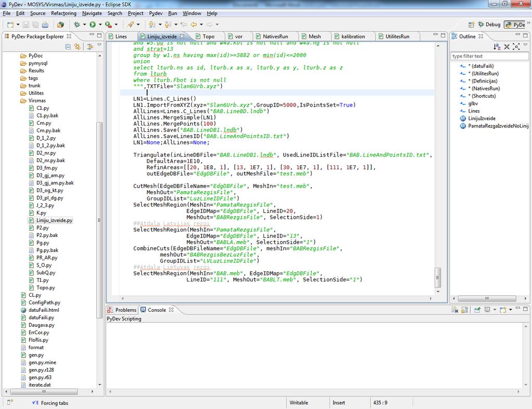The width and height of the screenshot is (532, 409).
Task: Toggle Scroll Lock in console toolbar
Action: [464, 310]
